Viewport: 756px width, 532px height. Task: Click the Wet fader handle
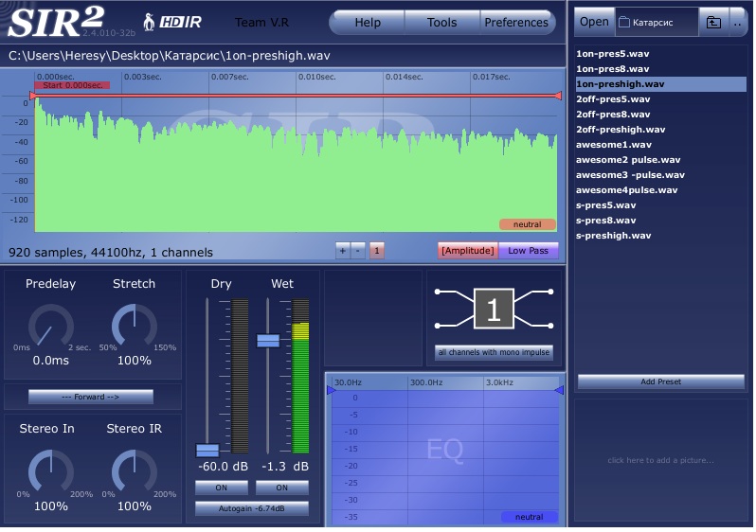[x=268, y=341]
